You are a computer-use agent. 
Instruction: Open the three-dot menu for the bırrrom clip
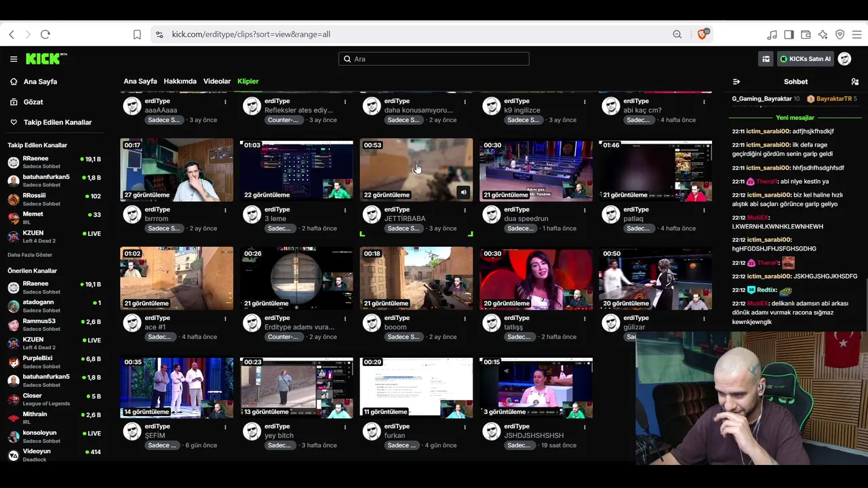point(225,210)
